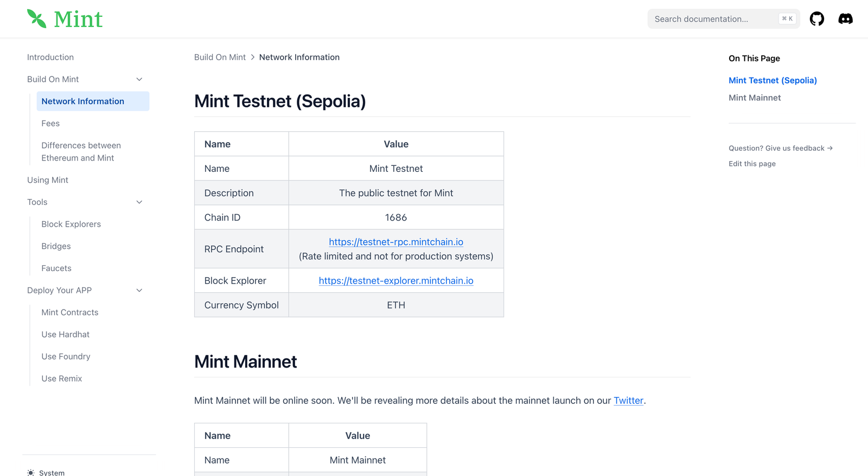This screenshot has height=476, width=868.
Task: Open Mint Contracts page
Action: click(70, 313)
